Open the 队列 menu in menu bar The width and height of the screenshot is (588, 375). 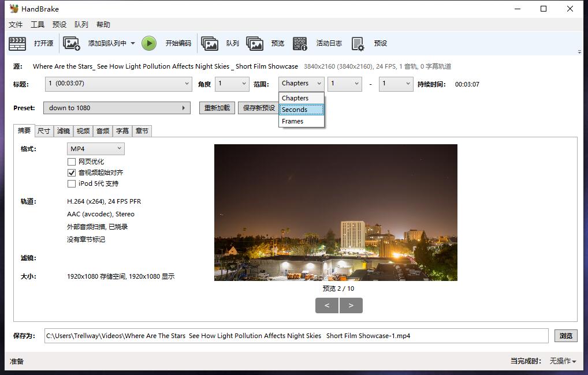(81, 25)
